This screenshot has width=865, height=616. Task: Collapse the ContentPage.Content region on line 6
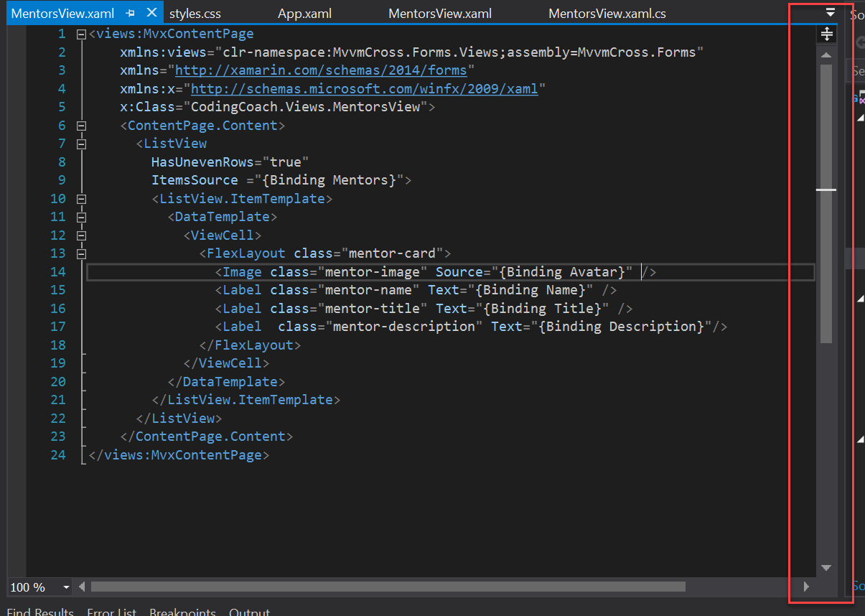tap(81, 126)
